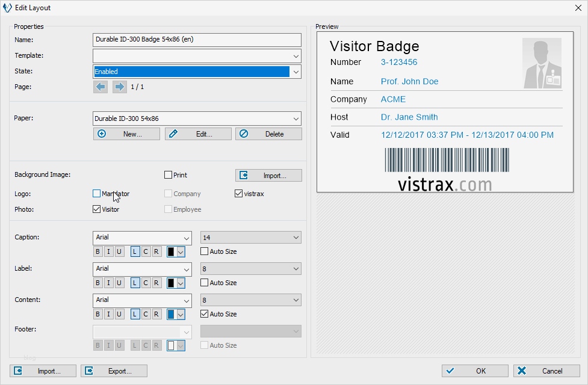Image resolution: width=588 pixels, height=385 pixels.
Task: Pick the Caption text color swatch
Action: 176,251
